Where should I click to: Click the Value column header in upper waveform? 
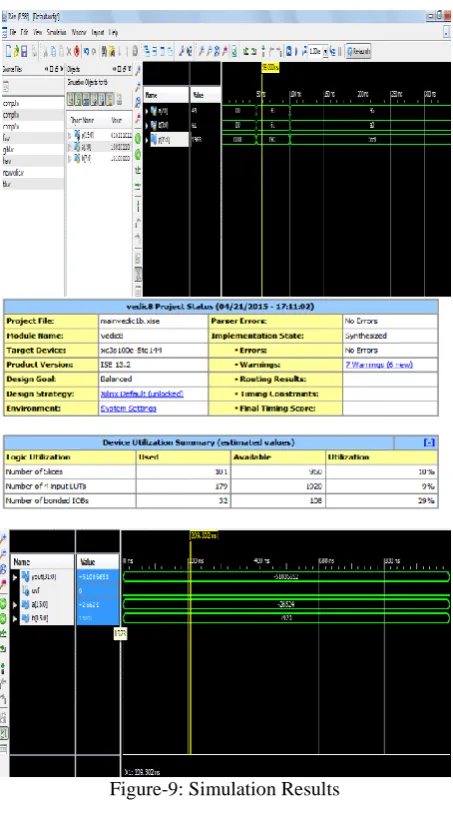point(205,95)
